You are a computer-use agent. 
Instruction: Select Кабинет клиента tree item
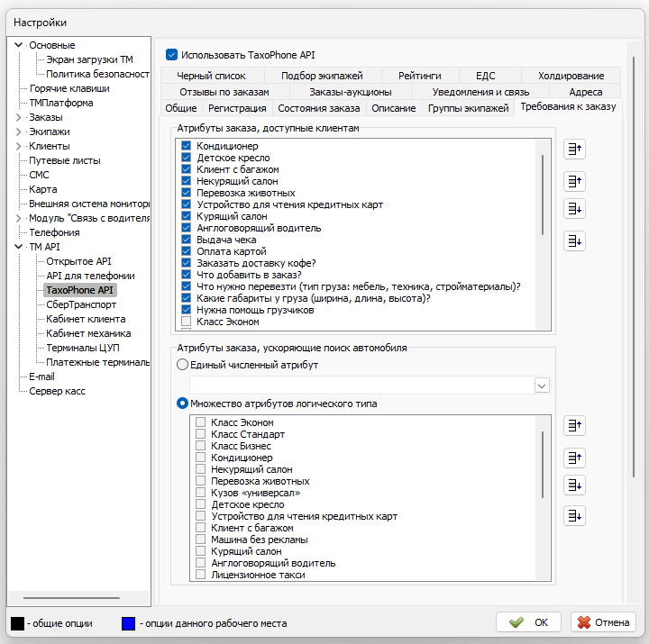click(x=86, y=319)
